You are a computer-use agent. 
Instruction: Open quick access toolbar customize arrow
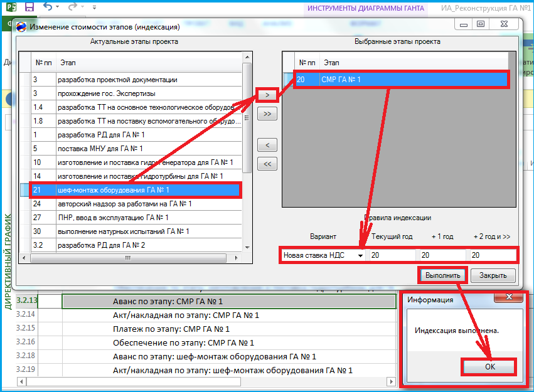[x=94, y=7]
